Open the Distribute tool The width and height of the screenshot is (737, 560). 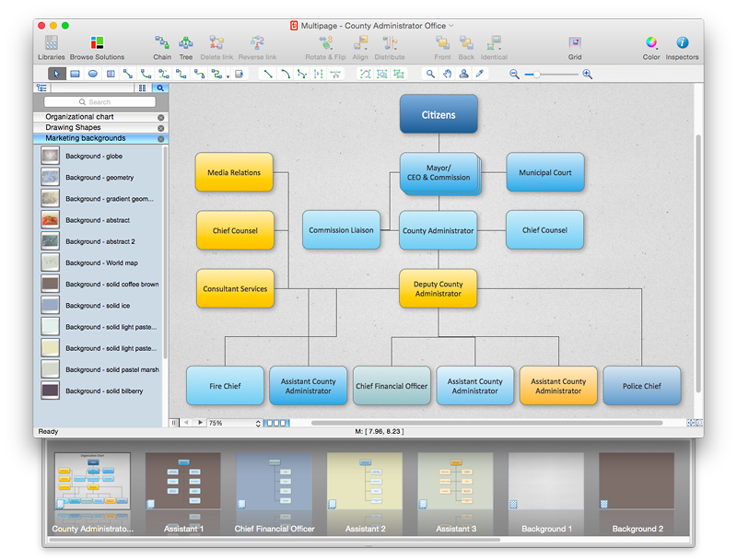(x=390, y=48)
